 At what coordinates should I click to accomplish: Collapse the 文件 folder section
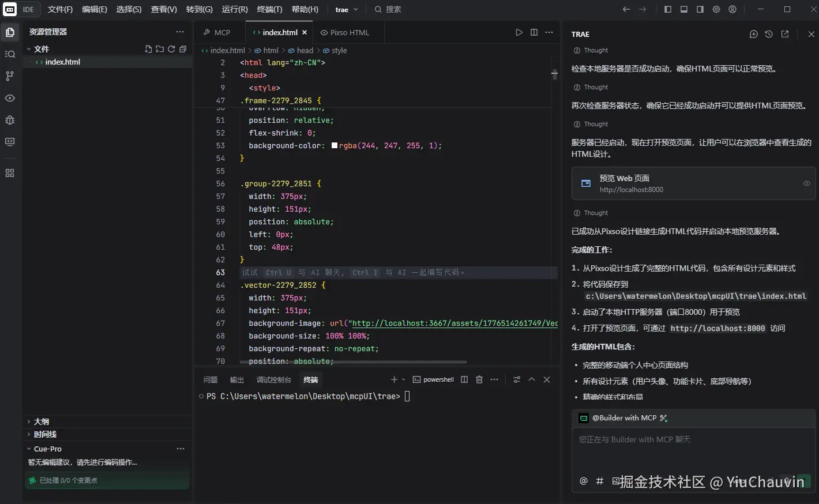(x=29, y=49)
